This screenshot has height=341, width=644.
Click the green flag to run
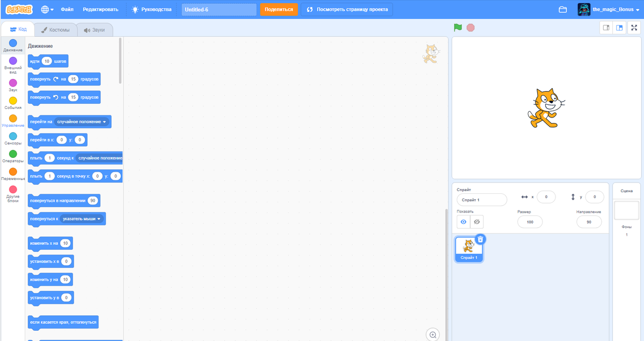tap(458, 27)
